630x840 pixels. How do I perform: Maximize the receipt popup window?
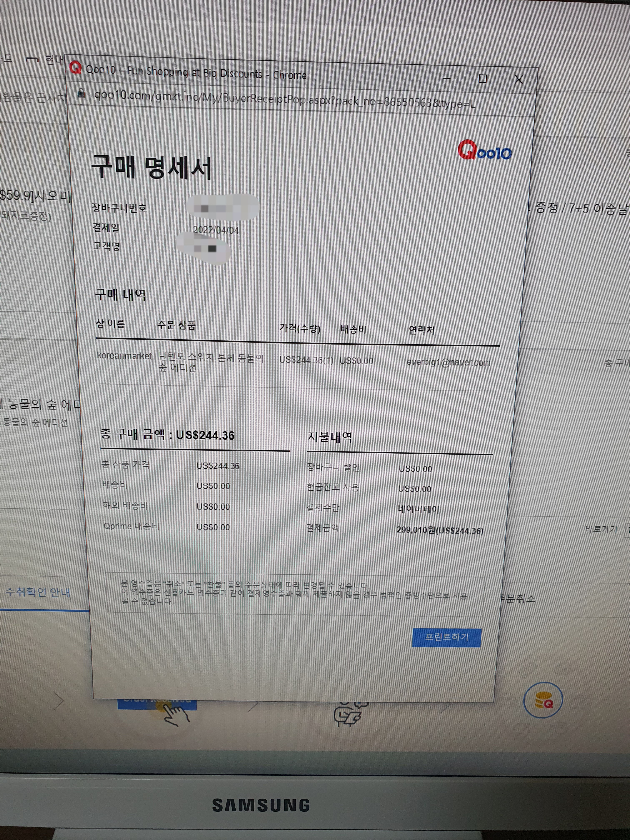(483, 79)
